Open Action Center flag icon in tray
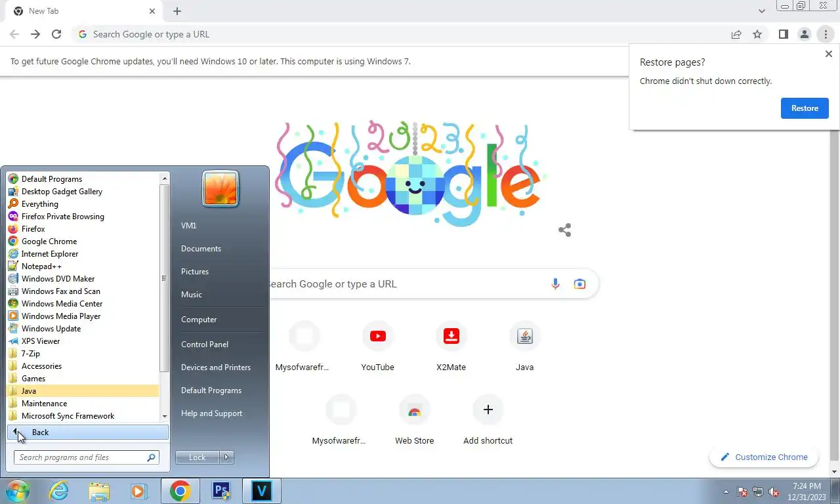Viewport: 840px width, 504px height. [x=743, y=492]
